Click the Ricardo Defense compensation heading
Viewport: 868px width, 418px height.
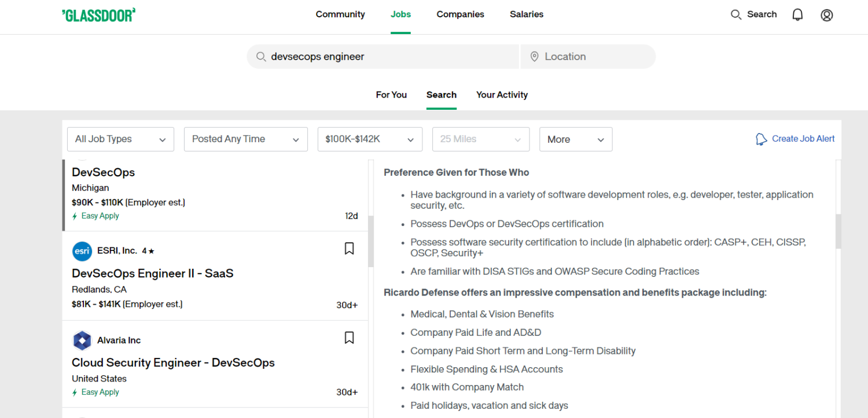(x=575, y=293)
